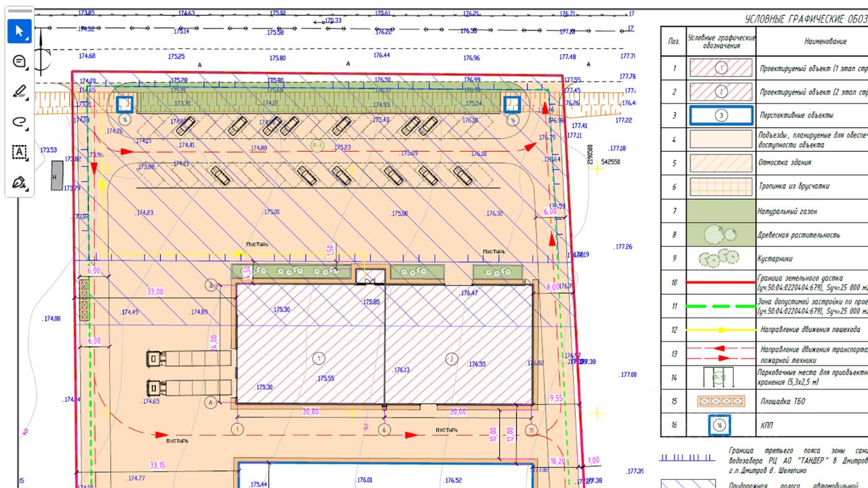The width and height of the screenshot is (868, 488).
Task: Click the "Наименование" column header
Action: (825, 41)
